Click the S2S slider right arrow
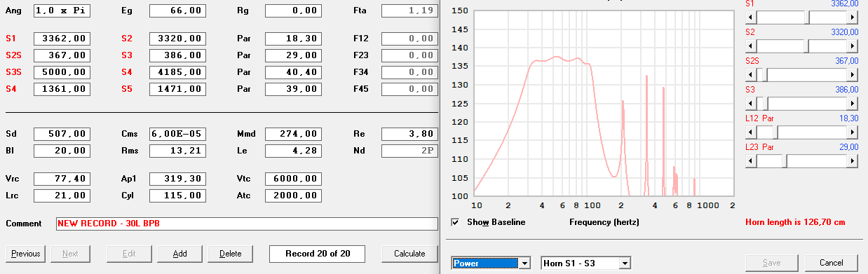Image resolution: width=868 pixels, height=274 pixels. point(853,74)
